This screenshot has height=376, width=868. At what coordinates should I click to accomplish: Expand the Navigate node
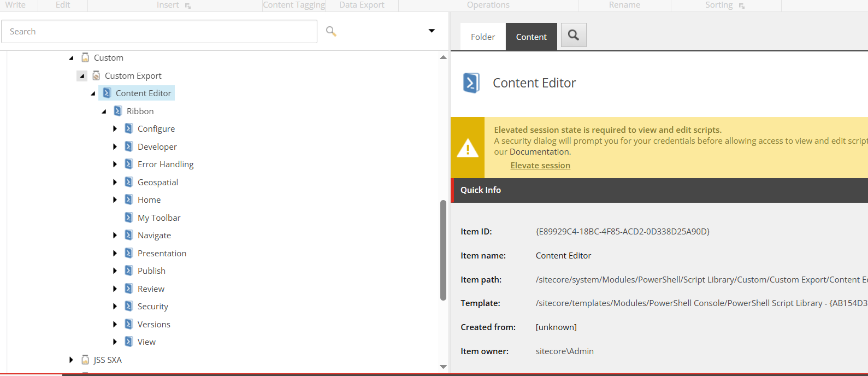tap(115, 235)
